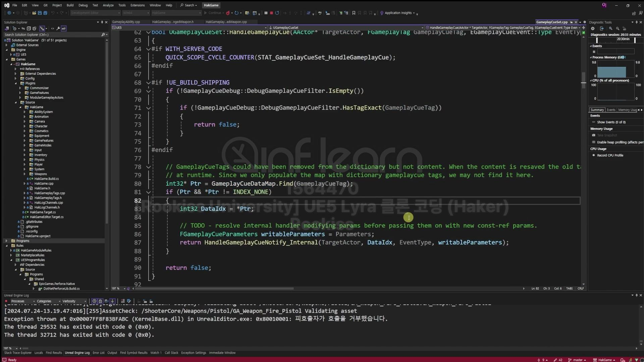This screenshot has width=644, height=362.
Task: Click Diagnostic Tools settings gear icon
Action: [x=593, y=28]
